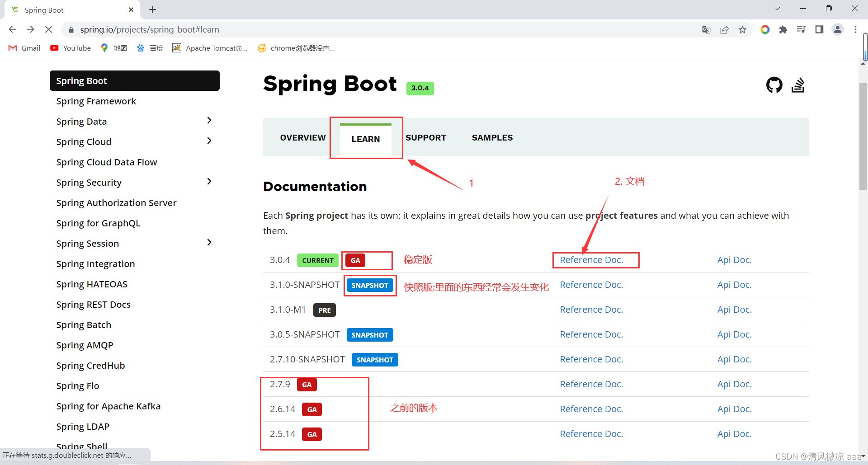Open the YouTube bookmark

[71, 48]
